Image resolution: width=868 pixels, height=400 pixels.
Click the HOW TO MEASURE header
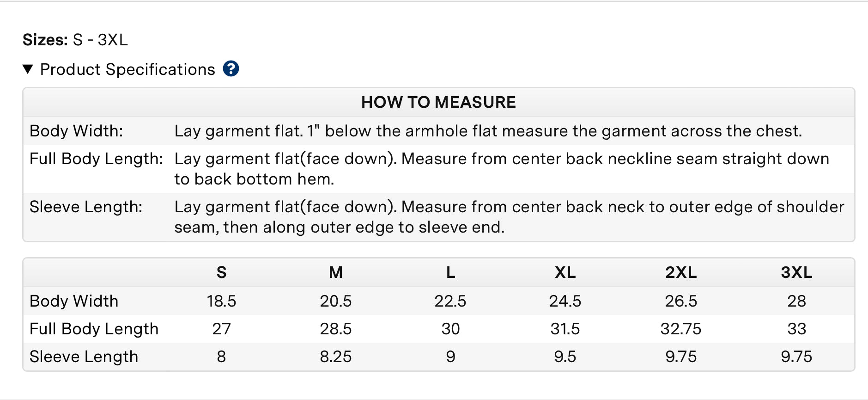(438, 102)
